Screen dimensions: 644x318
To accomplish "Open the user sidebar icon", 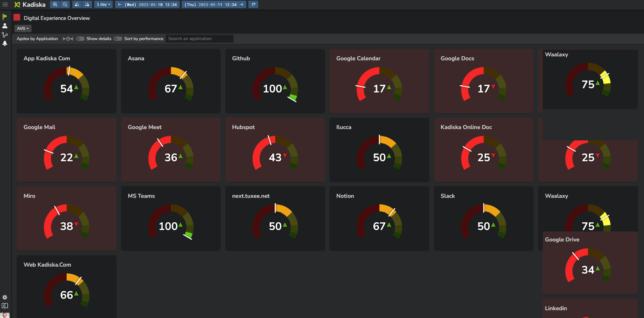I will coord(5,26).
